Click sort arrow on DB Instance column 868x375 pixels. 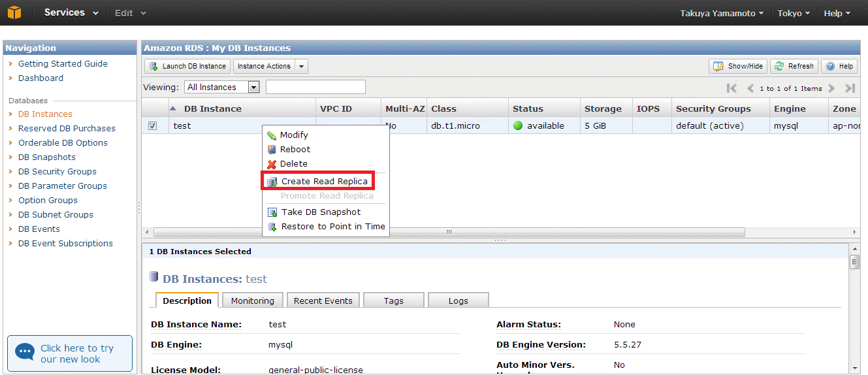point(173,108)
